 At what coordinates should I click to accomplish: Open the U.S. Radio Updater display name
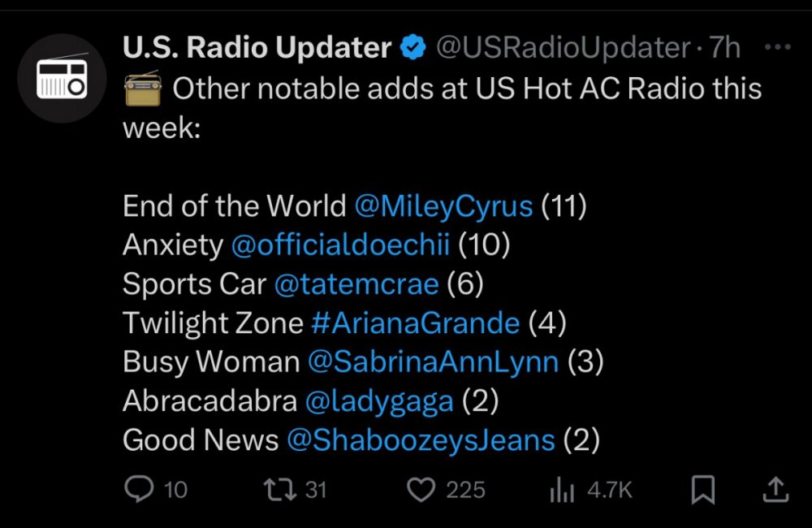[257, 48]
